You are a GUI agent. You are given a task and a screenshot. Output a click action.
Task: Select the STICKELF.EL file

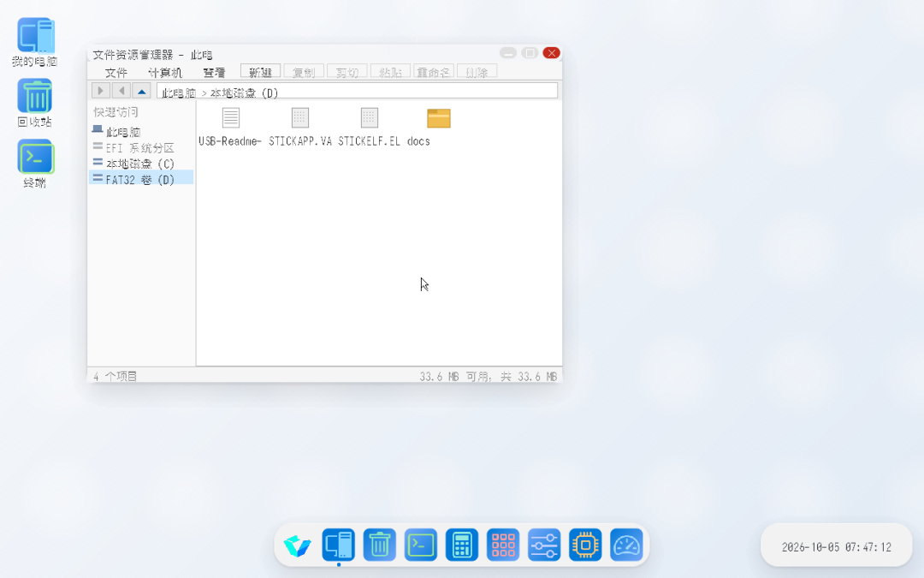[x=369, y=127]
